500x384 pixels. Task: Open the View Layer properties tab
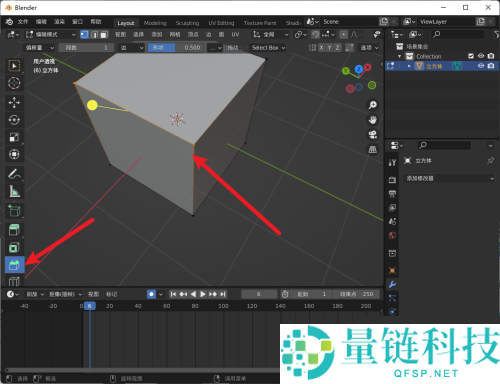click(392, 208)
